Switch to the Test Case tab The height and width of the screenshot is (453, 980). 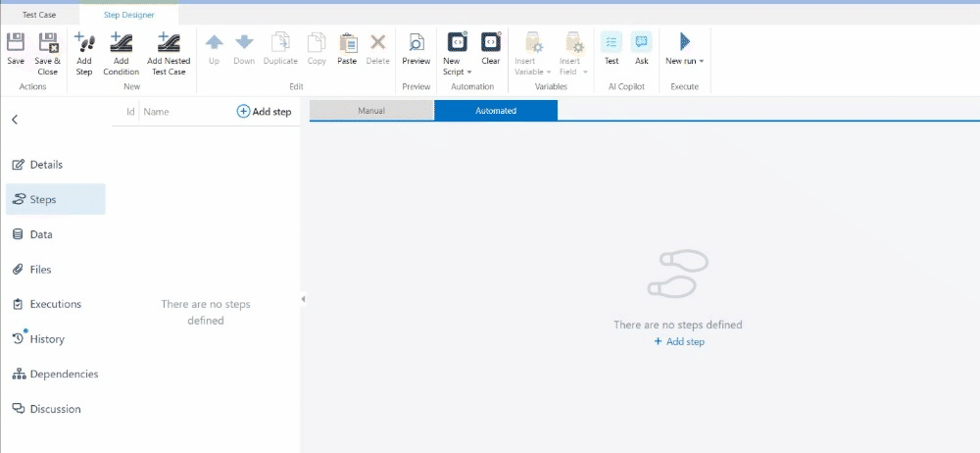click(x=38, y=16)
